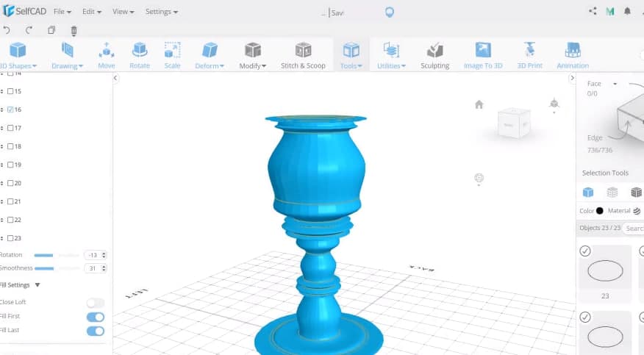Click the share icon in header
Viewport: 644px width, 355px height.
tap(593, 11)
